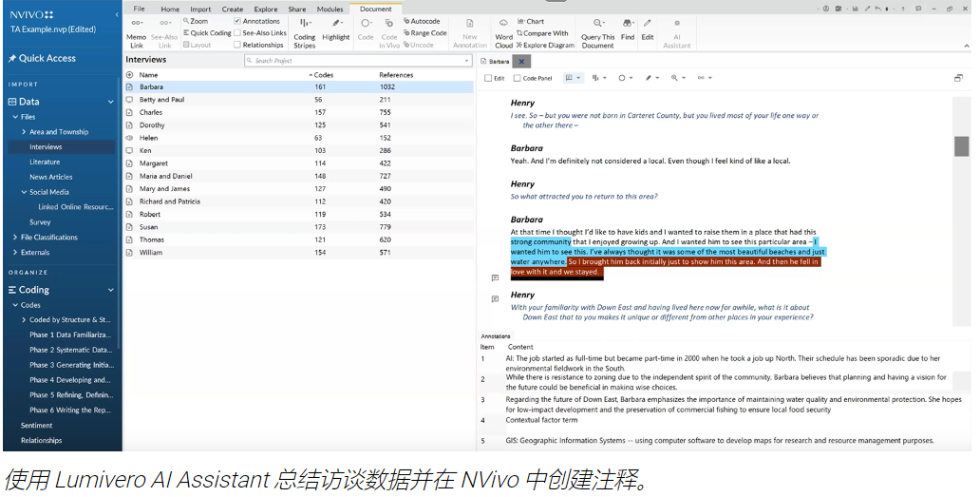Click the Code button in the ribbon
Image resolution: width=980 pixels, height=497 pixels.
[366, 30]
